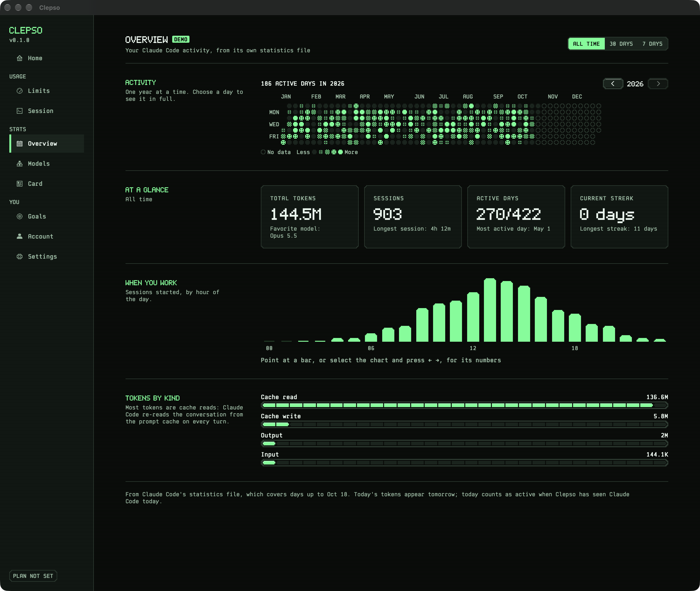Open the Session page label
Screen dimensions: 700x591
click(x=41, y=111)
